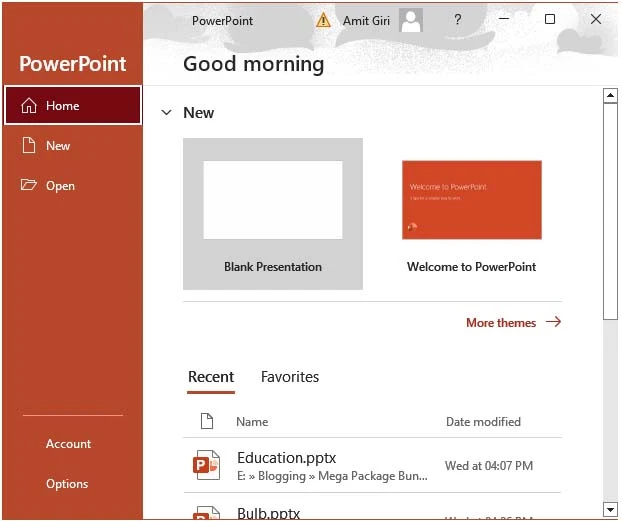Open the Account page
Image resolution: width=622 pixels, height=521 pixels.
point(68,444)
